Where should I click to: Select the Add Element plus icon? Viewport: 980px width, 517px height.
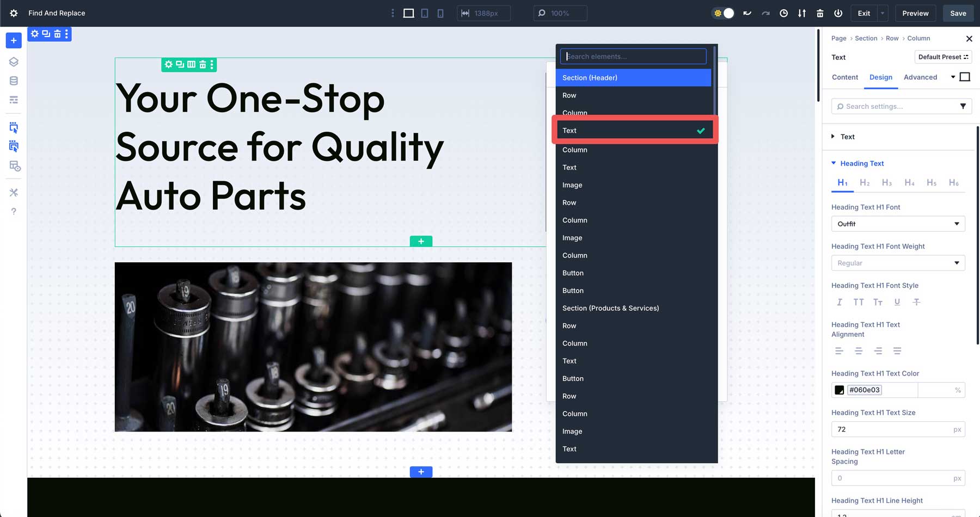coord(13,40)
